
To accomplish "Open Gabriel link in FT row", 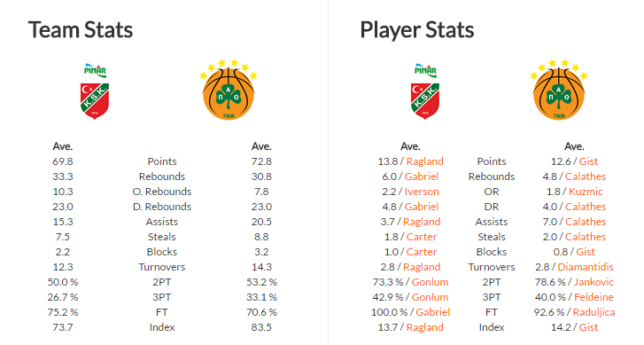I will point(432,312).
